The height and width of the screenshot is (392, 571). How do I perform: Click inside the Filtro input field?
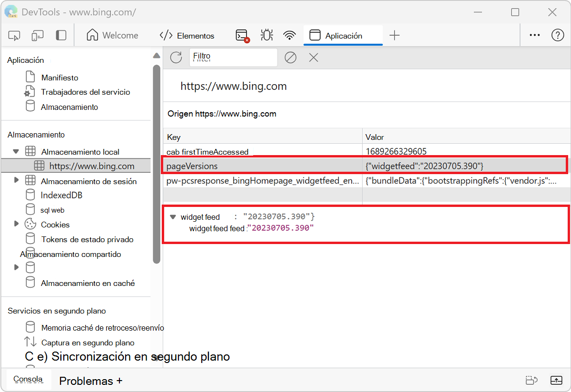(x=233, y=57)
